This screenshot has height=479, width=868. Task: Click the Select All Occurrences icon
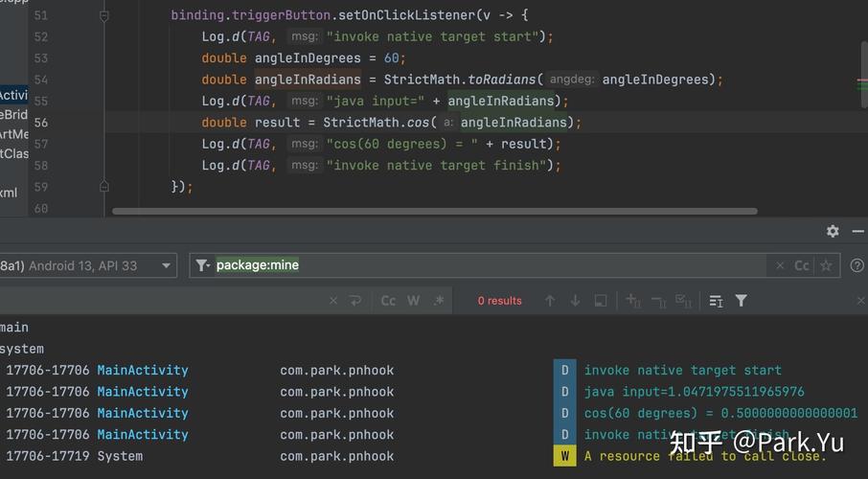coord(684,301)
